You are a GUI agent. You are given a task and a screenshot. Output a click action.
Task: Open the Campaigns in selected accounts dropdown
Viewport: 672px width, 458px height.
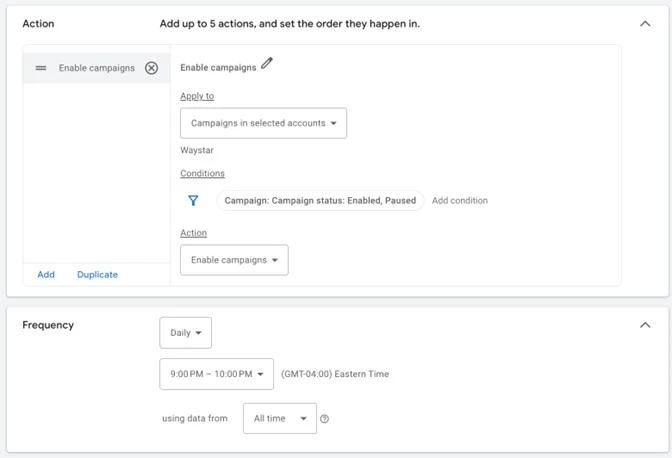(263, 123)
